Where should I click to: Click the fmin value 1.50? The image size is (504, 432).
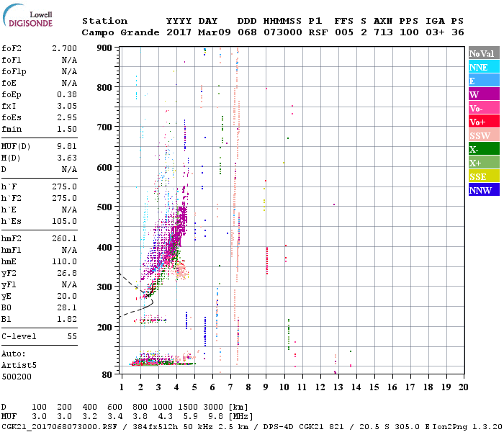(67, 129)
